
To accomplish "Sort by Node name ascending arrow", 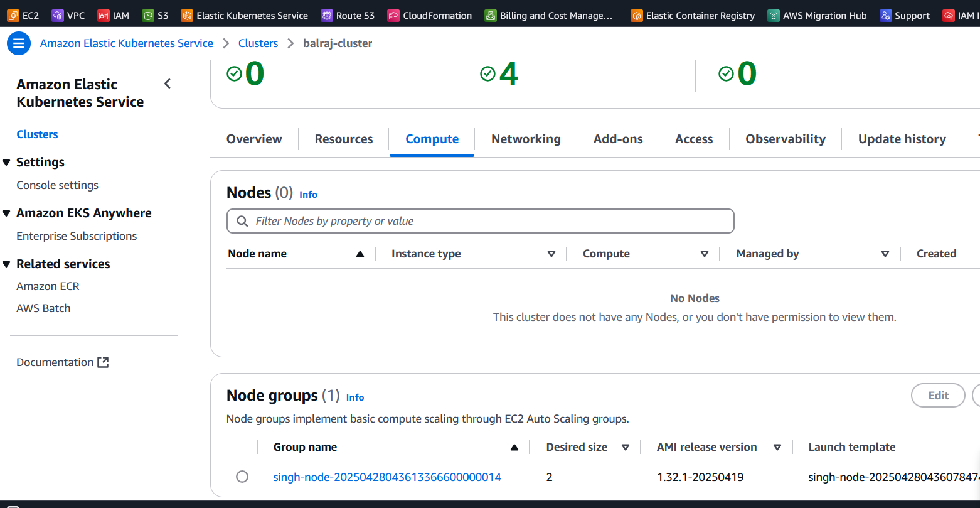I will [360, 254].
